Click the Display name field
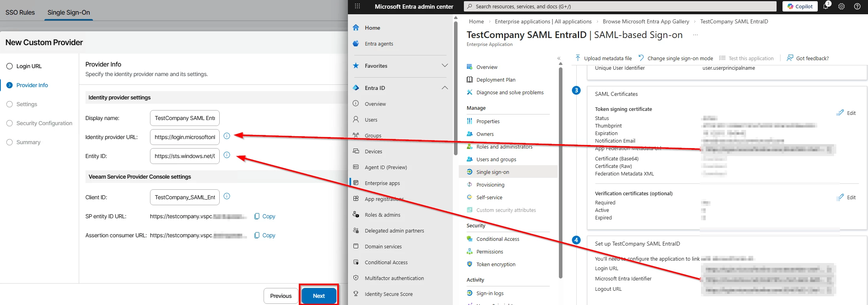Viewport: 868px width, 305px height. (184, 118)
